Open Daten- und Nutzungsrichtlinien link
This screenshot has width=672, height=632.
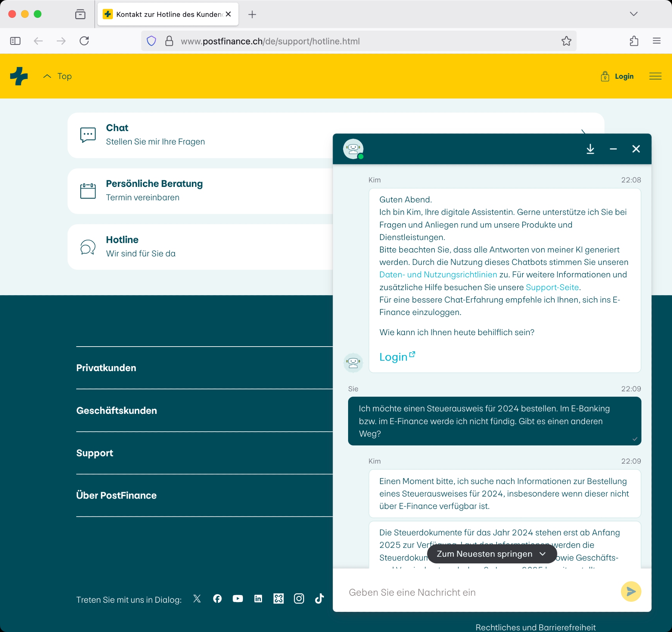[438, 275]
